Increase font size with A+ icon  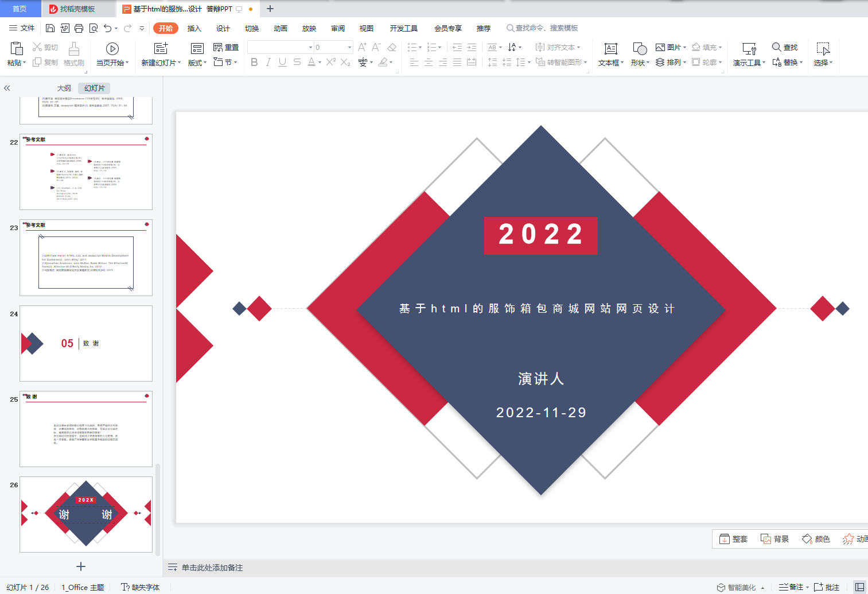(362, 47)
